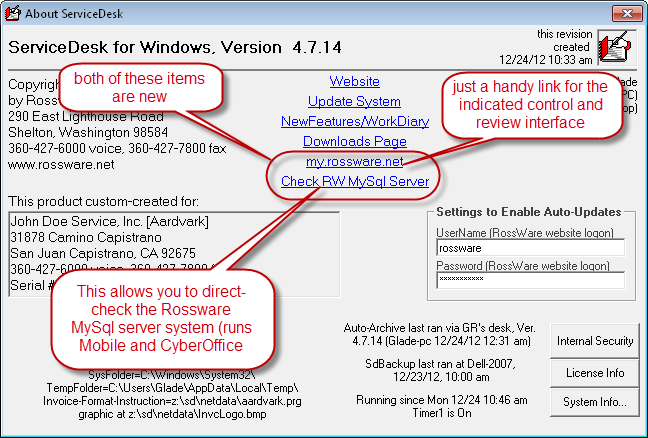Open License Info
648x438 pixels.
594,372
